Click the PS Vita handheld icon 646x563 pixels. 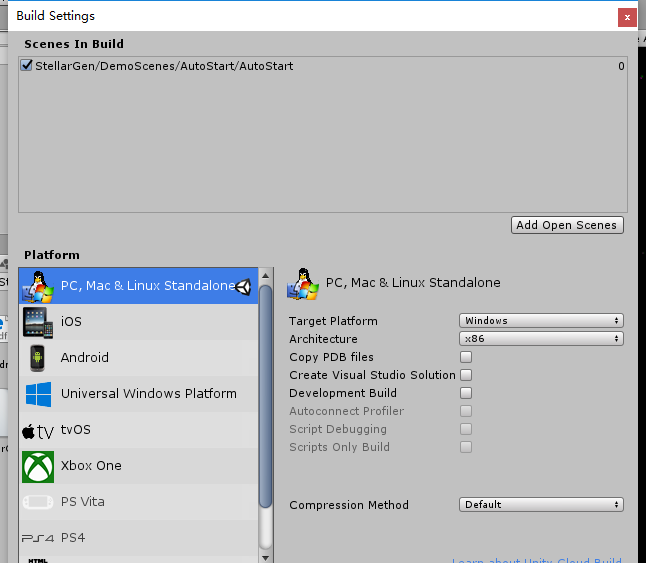pos(38,502)
